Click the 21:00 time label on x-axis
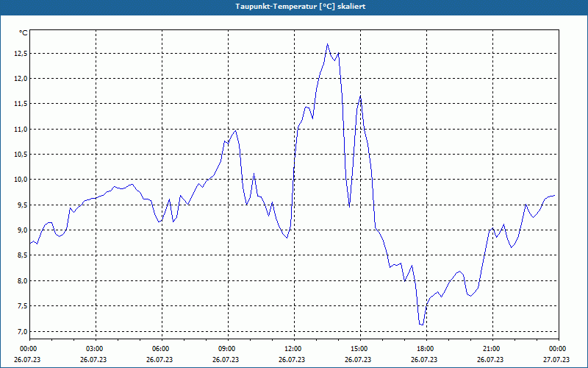Screen dimensions: 588x368 pyautogui.click(x=492, y=349)
